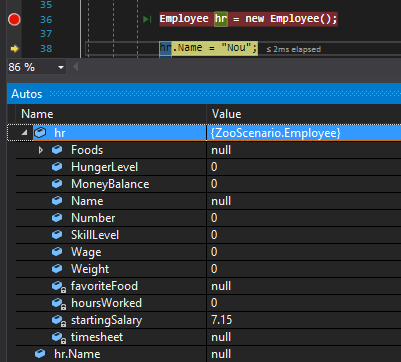Select the Weight row
The height and width of the screenshot is (362, 401).
pos(208,269)
